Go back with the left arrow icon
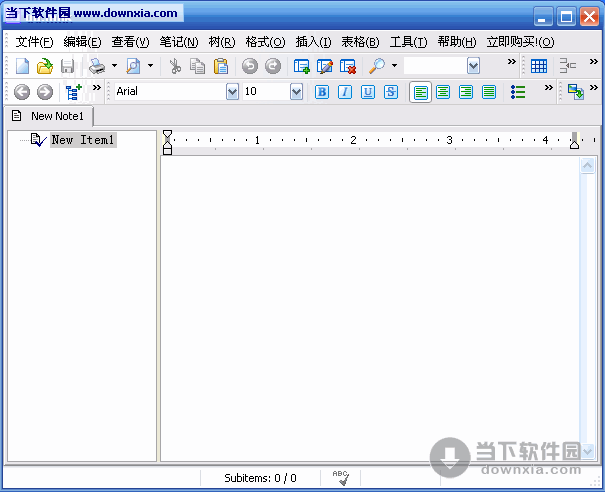 [22, 92]
